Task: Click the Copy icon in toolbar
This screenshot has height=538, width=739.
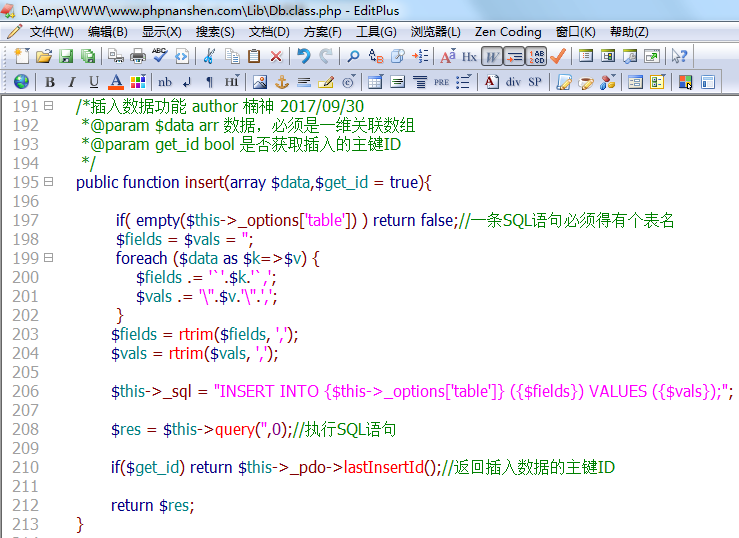Action: coord(232,57)
